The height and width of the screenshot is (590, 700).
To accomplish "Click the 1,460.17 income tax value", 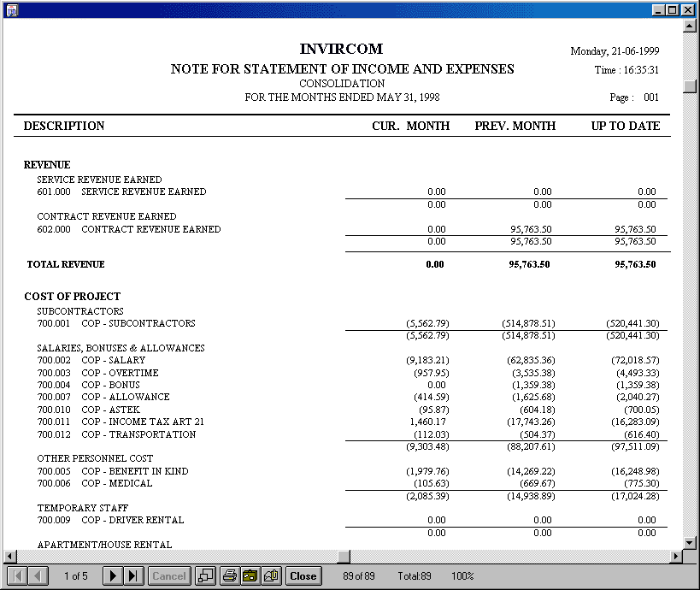I will [427, 422].
